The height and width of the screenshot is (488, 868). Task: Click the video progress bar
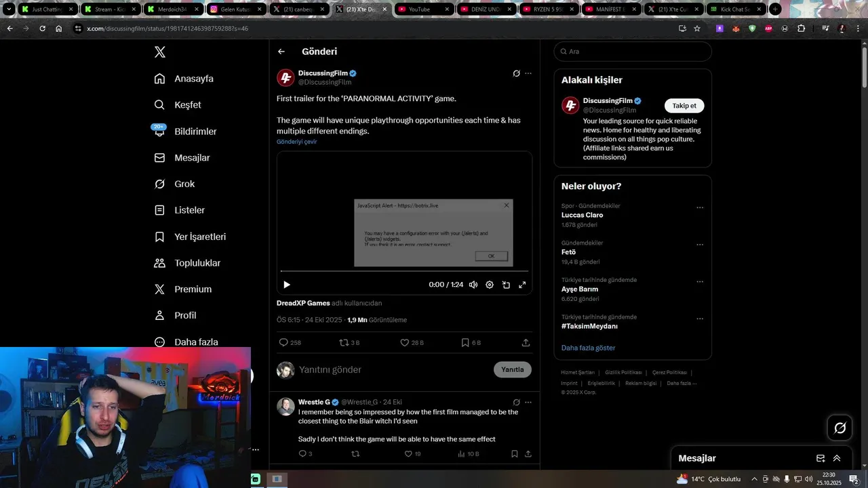(404, 272)
